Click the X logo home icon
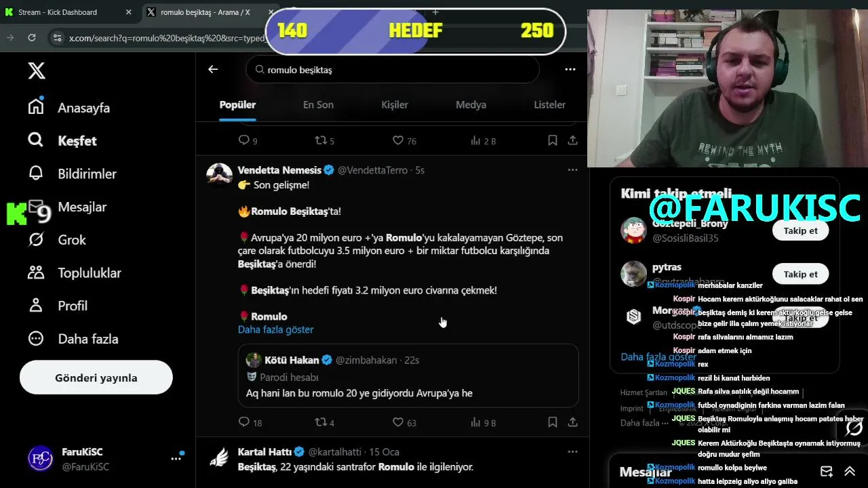The height and width of the screenshot is (488, 868). [37, 70]
